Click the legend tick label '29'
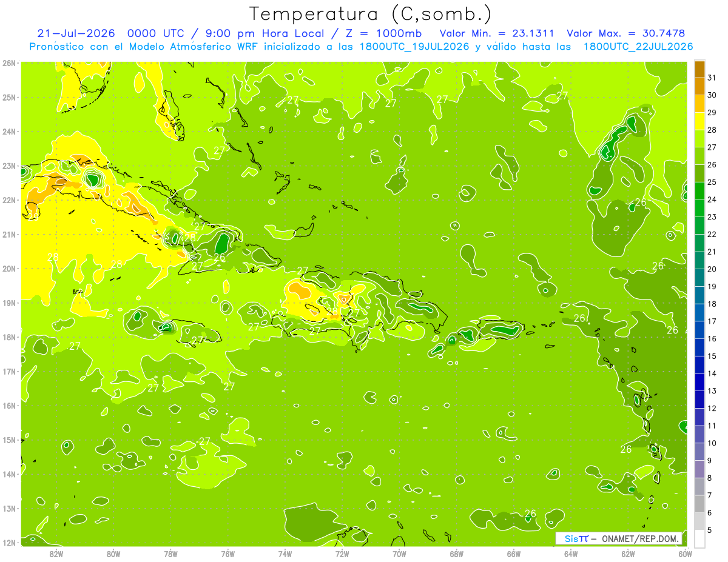The width and height of the screenshot is (728, 562). (x=712, y=113)
